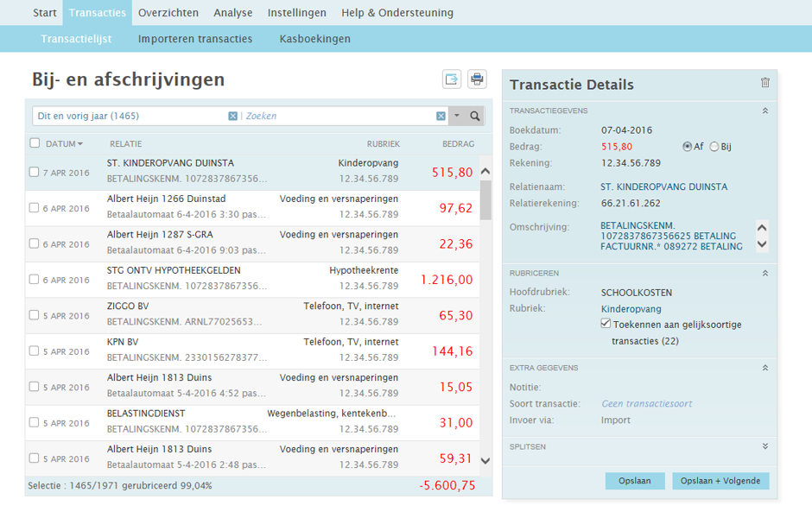812x518 pixels.
Task: Click the transaction list scrollbar thumb
Action: (485, 200)
